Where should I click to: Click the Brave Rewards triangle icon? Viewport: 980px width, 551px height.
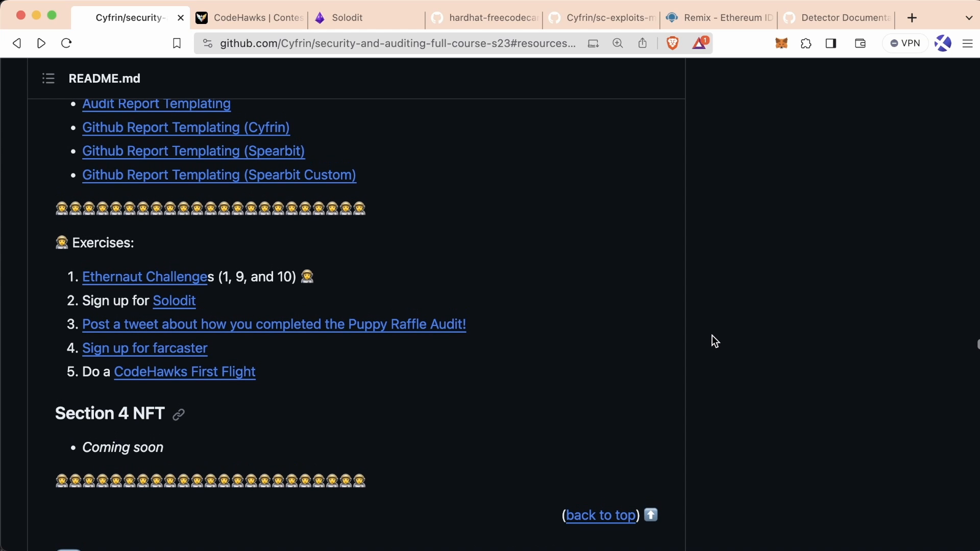tap(700, 43)
